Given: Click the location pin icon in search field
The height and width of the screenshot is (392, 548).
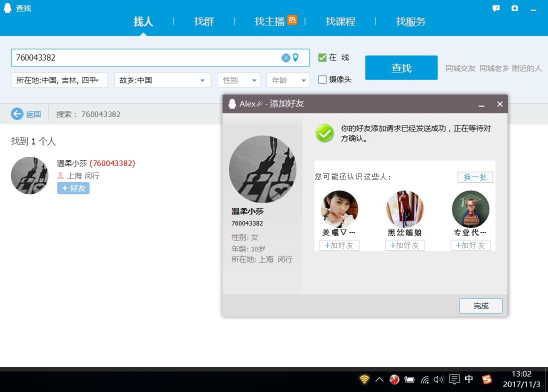Looking at the screenshot, I should pos(295,57).
